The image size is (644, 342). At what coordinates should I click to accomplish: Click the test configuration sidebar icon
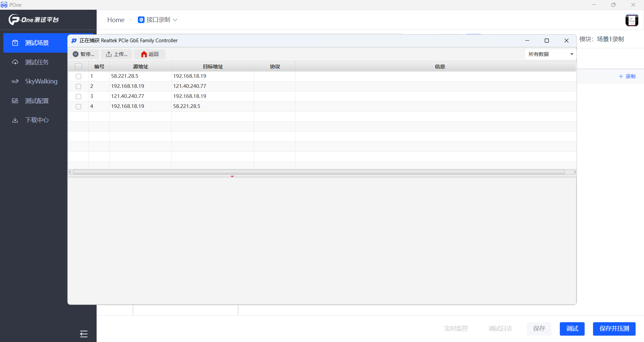(15, 101)
